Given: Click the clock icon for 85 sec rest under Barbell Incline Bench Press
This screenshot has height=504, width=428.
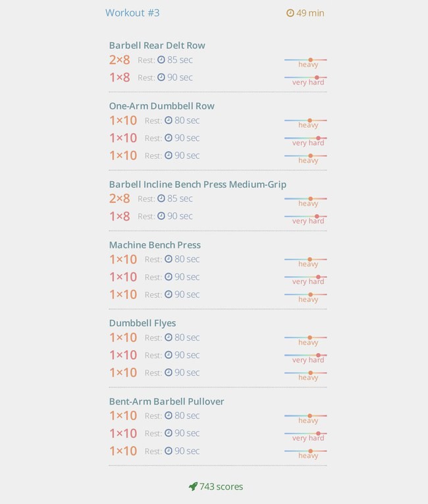Looking at the screenshot, I should (161, 198).
